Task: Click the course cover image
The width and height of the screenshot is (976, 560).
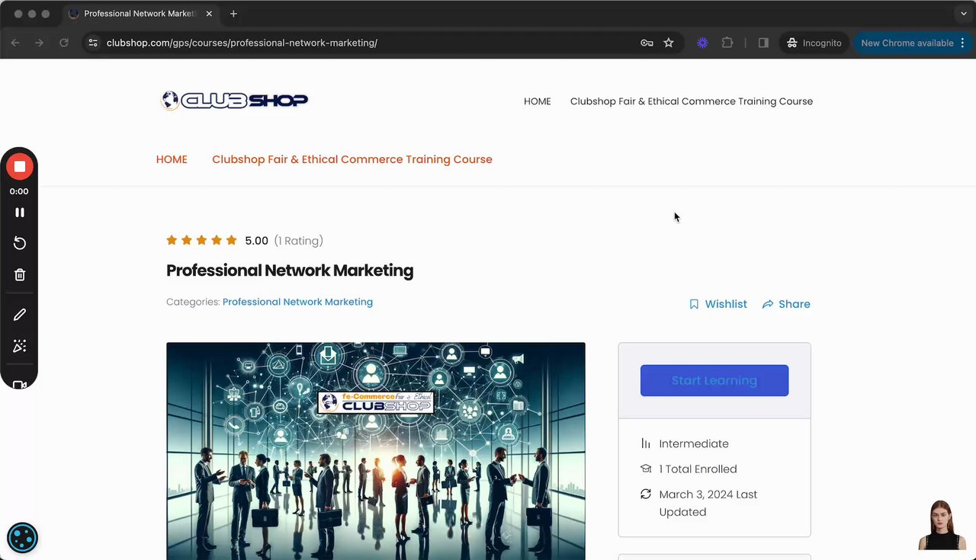Action: click(376, 451)
